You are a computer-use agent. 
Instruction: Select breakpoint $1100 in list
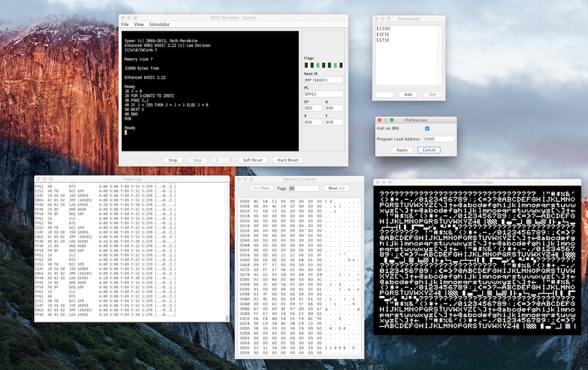click(383, 28)
